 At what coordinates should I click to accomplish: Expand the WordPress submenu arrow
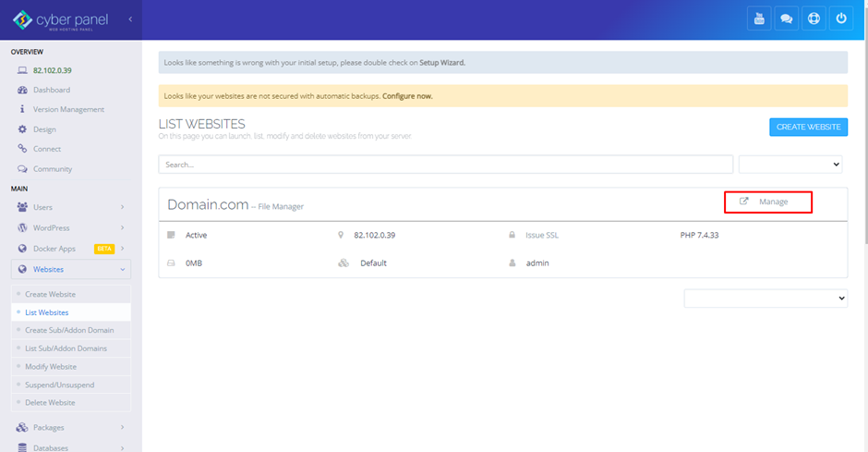pos(122,227)
